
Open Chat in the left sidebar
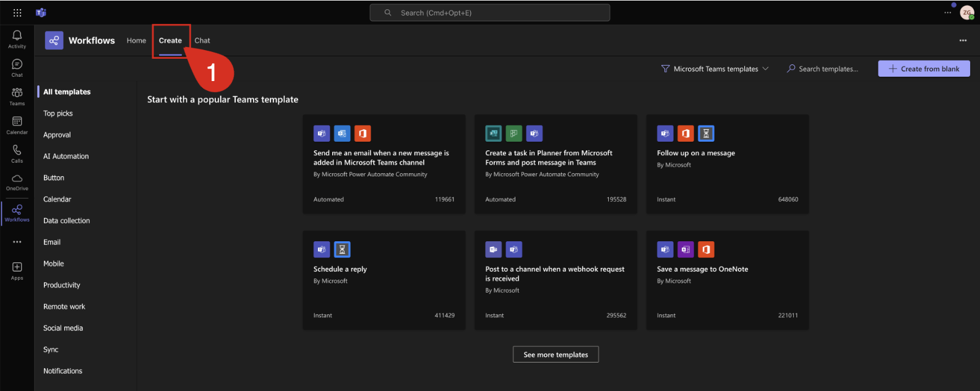point(17,67)
